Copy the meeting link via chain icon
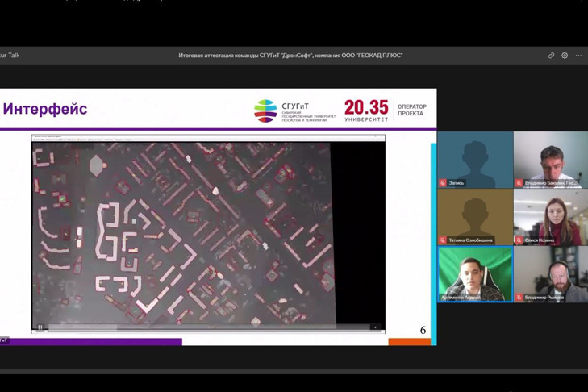Image resolution: width=588 pixels, height=392 pixels. click(x=551, y=56)
